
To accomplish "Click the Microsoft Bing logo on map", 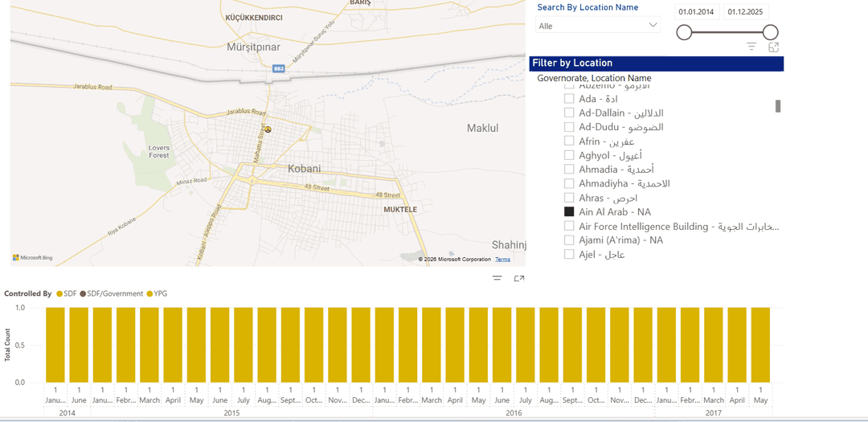I will [x=33, y=258].
